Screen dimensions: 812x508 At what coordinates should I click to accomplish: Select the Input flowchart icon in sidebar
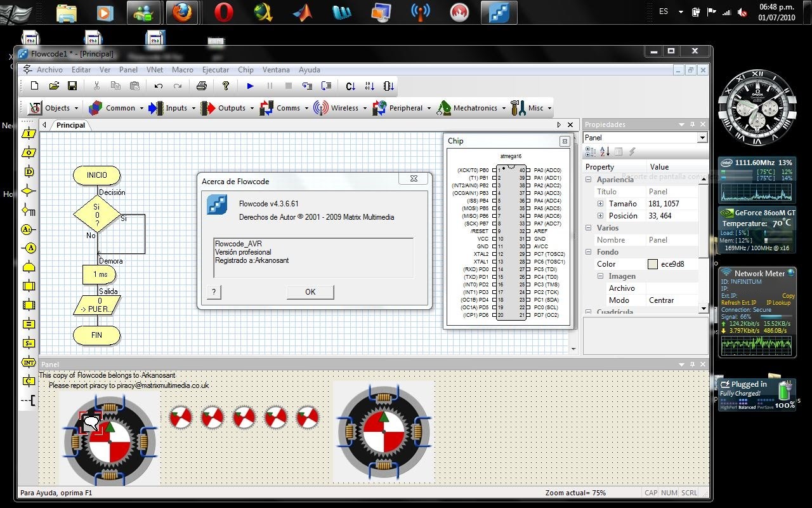[x=29, y=133]
